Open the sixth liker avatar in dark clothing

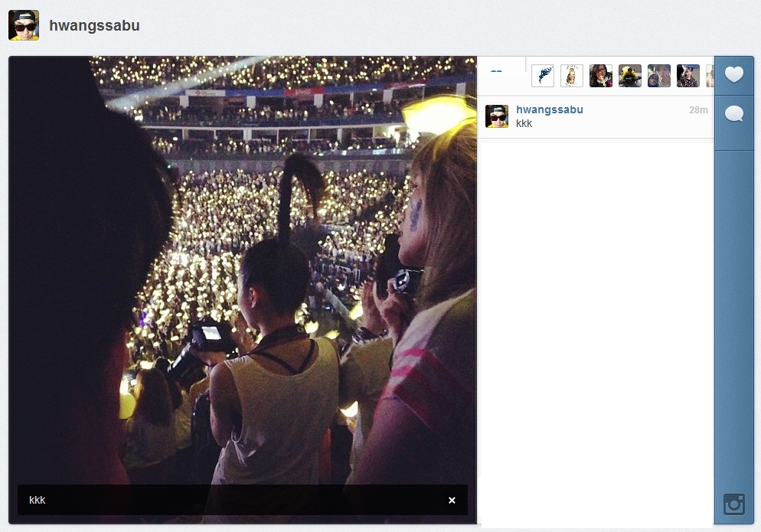688,76
